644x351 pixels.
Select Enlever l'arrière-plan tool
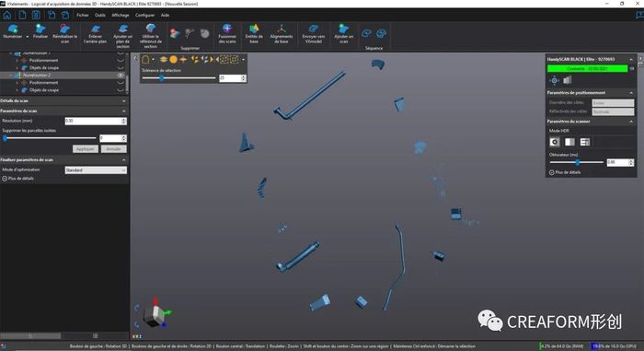point(95,33)
